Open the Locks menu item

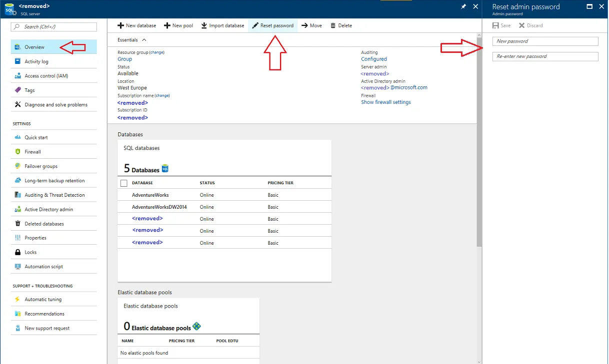pyautogui.click(x=54, y=252)
